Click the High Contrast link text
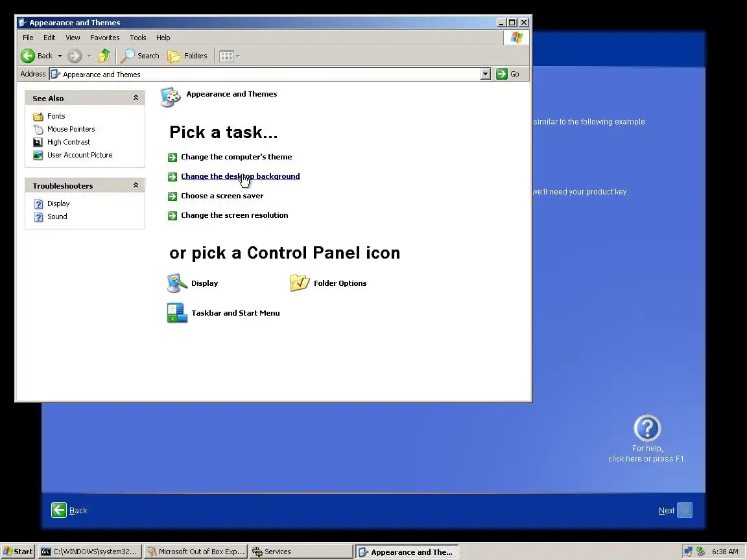This screenshot has width=747, height=560. pyautogui.click(x=69, y=142)
